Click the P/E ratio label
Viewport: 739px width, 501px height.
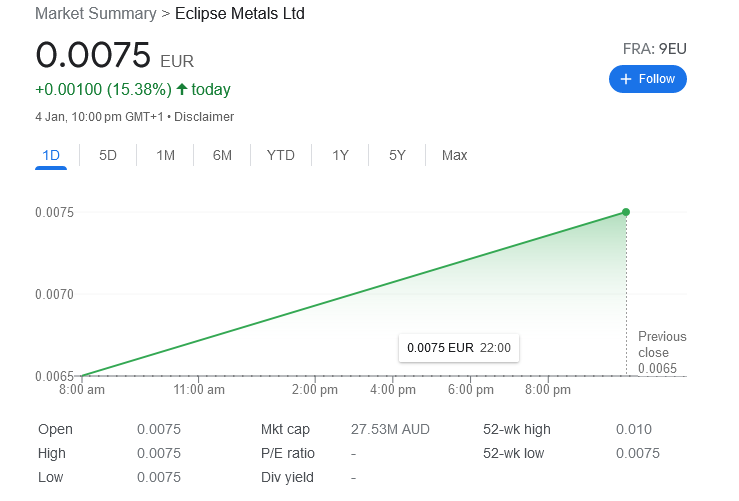click(288, 453)
